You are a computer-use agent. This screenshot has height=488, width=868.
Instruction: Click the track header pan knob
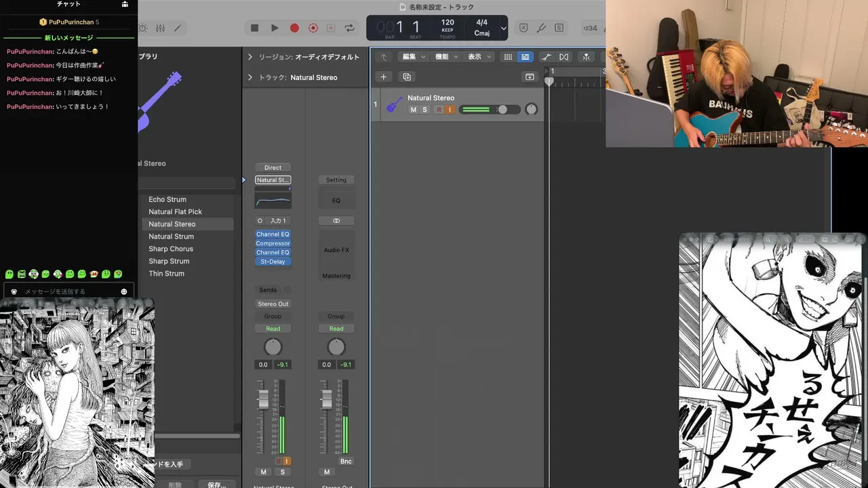coord(532,109)
